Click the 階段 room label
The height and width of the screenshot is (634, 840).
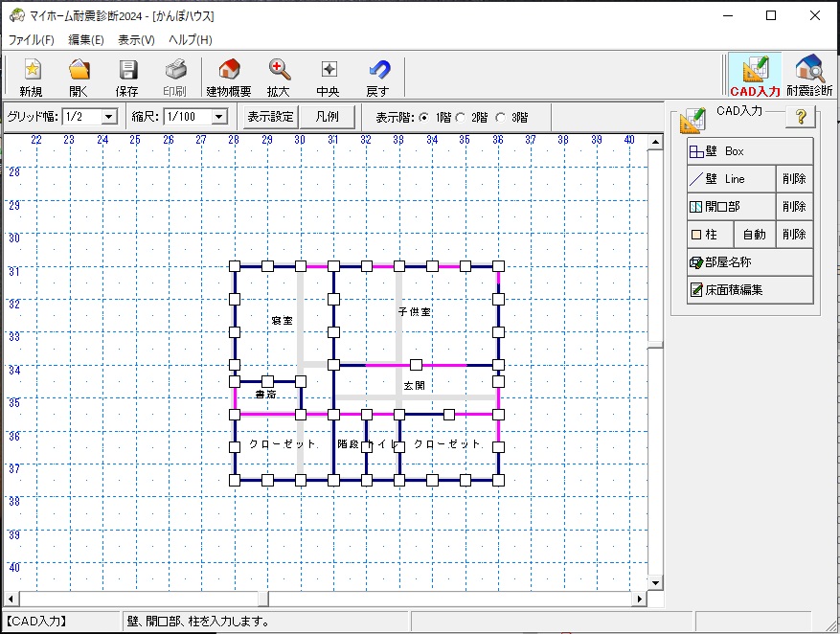pyautogui.click(x=349, y=444)
